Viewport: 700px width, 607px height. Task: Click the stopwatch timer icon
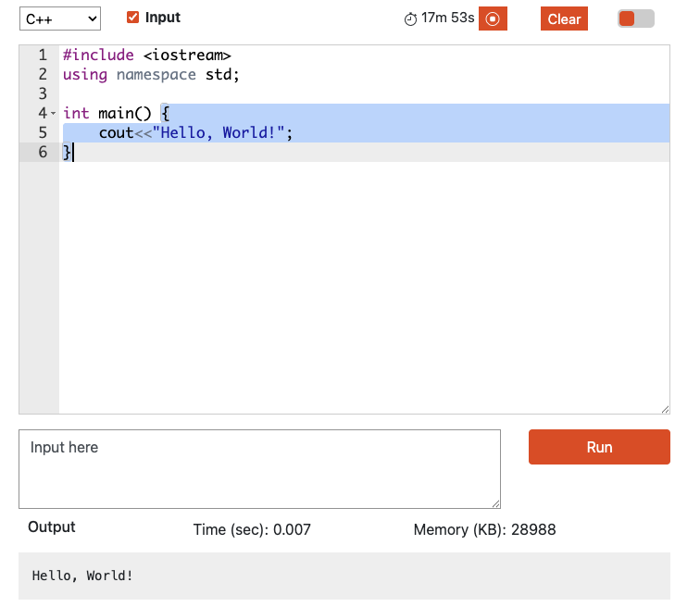[410, 19]
